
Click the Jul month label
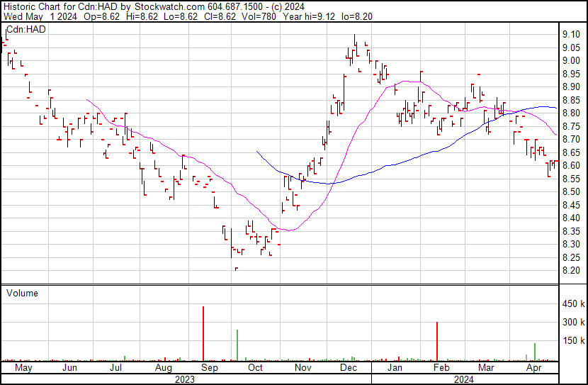tap(115, 368)
